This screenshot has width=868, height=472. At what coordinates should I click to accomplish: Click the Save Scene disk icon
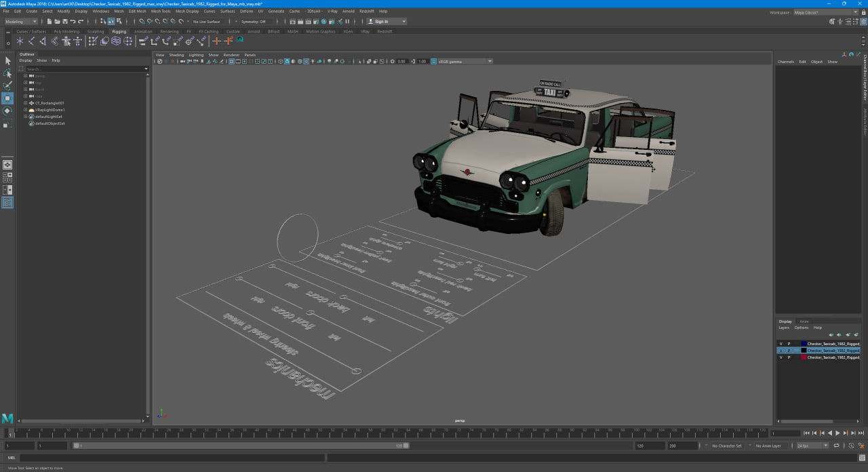(x=65, y=22)
